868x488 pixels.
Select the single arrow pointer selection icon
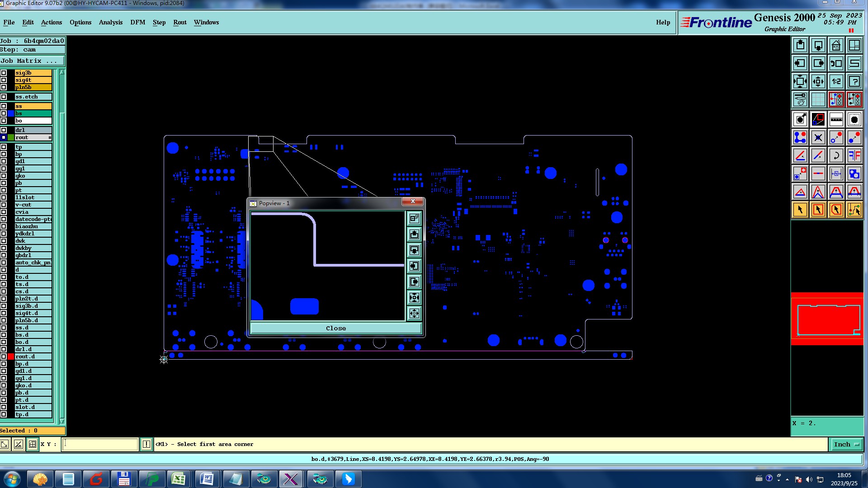click(800, 210)
